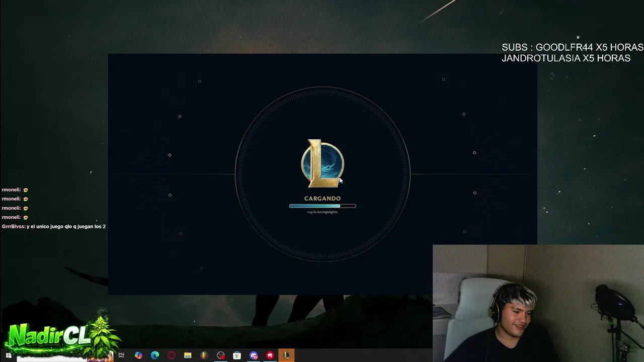
Task: Click GrrrBlvss chat message in overlay
Action: point(54,227)
